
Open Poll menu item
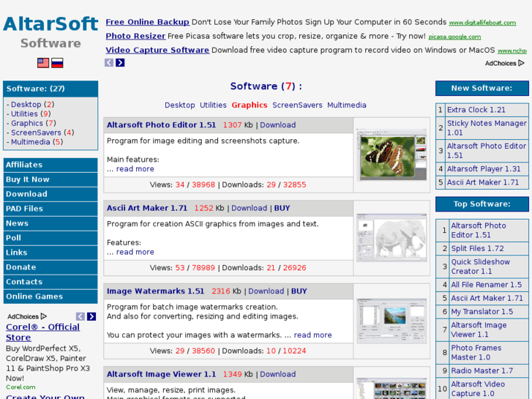(x=50, y=238)
